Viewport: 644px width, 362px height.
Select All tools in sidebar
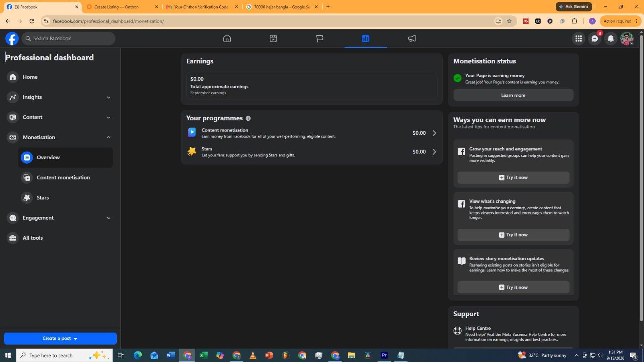click(x=60, y=238)
